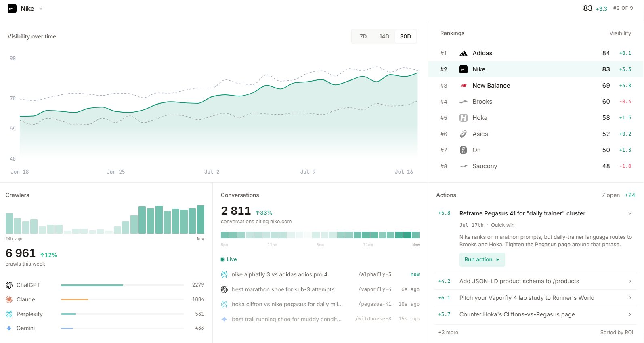This screenshot has height=343, width=644.
Task: Open the Nike brand dropdown chevron
Action: [41, 8]
